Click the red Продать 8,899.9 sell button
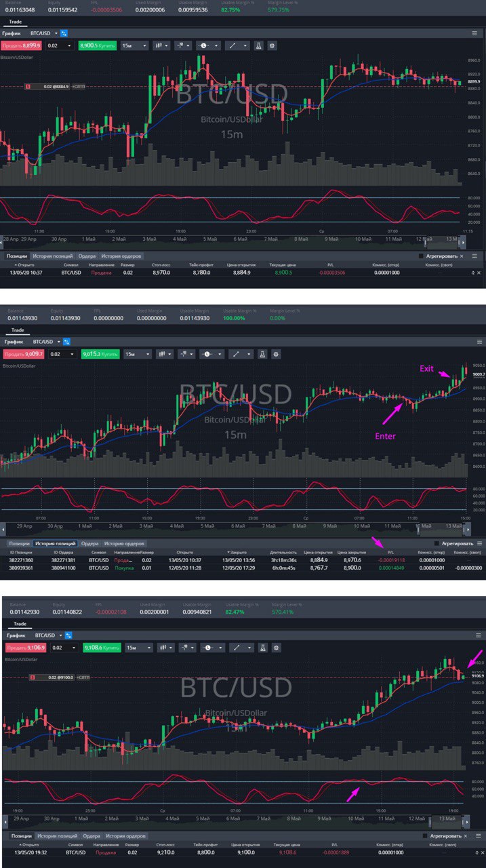This screenshot has width=486, height=868. [x=22, y=45]
